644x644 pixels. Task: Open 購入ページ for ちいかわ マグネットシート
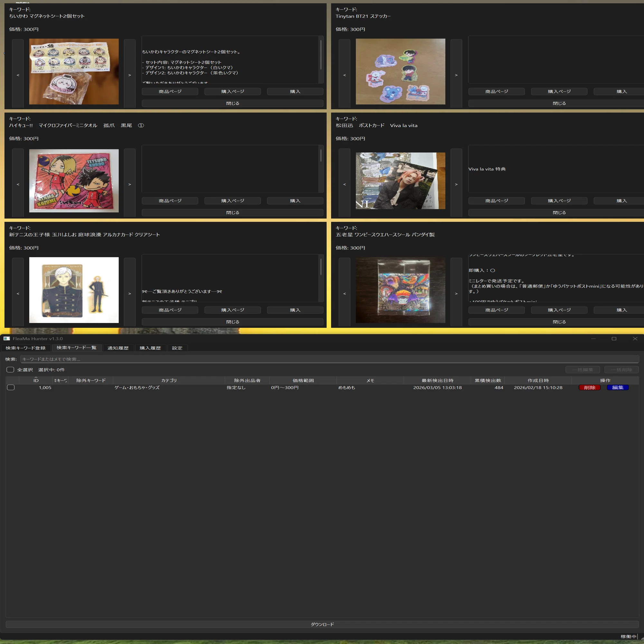(233, 91)
